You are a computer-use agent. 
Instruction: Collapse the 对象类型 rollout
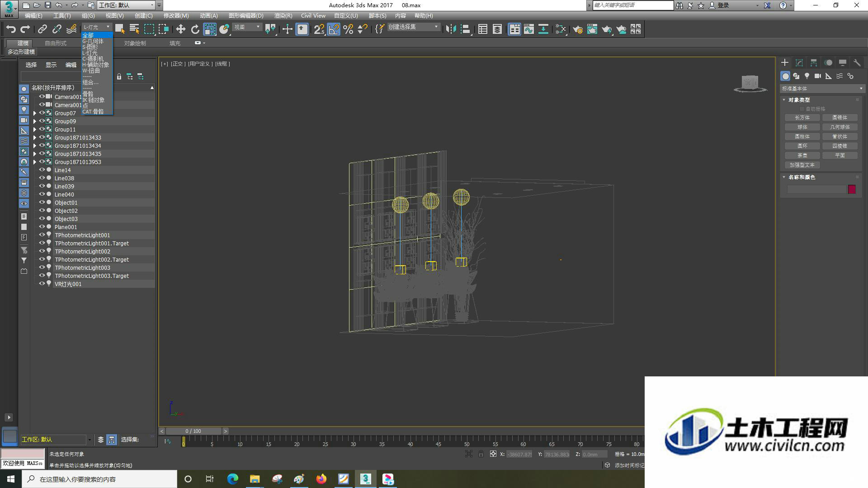[784, 100]
